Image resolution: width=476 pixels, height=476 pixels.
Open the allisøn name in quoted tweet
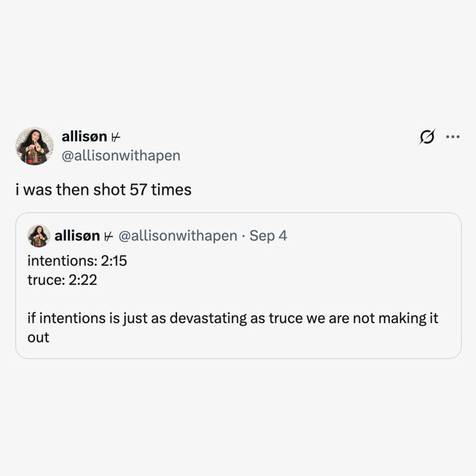pos(77,236)
